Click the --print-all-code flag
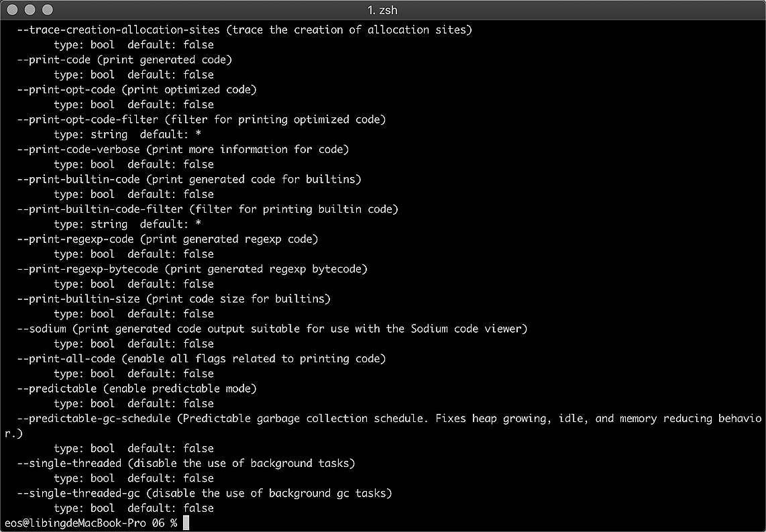Screen dimensions: 766x532 point(66,358)
